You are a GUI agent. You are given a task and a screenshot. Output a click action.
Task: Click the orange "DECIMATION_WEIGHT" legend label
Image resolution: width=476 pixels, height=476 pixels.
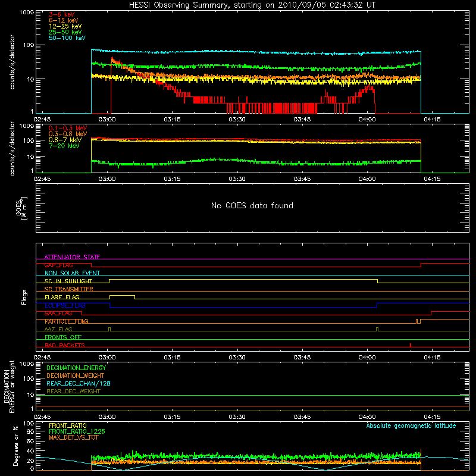click(76, 375)
